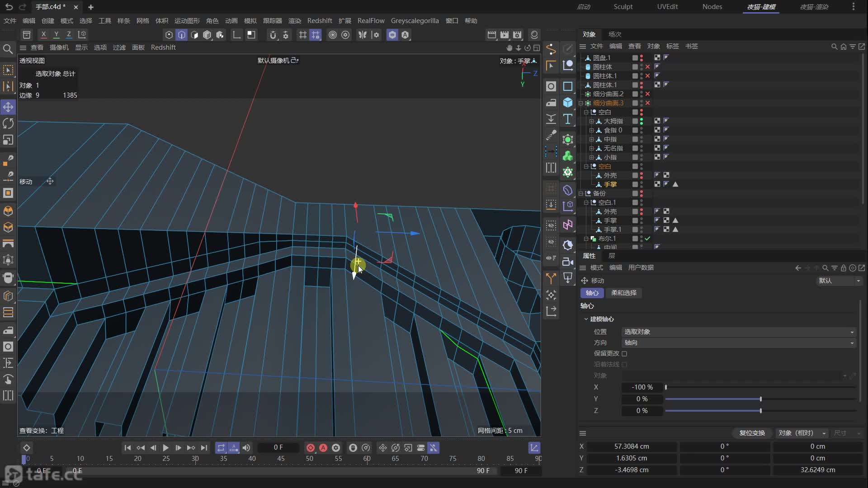868x488 pixels.
Task: Select the Scale tool in left toolbar
Action: pyautogui.click(x=8, y=140)
